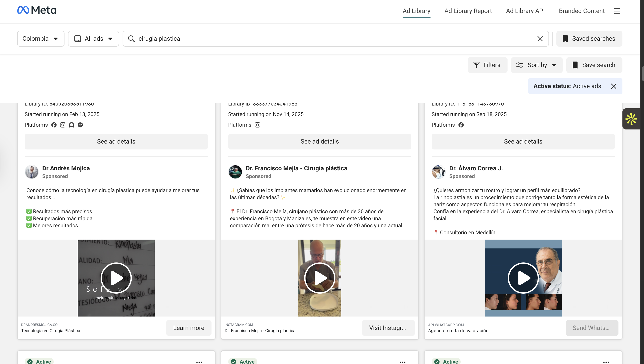Open options menu on bottom-left Active card

point(199,362)
